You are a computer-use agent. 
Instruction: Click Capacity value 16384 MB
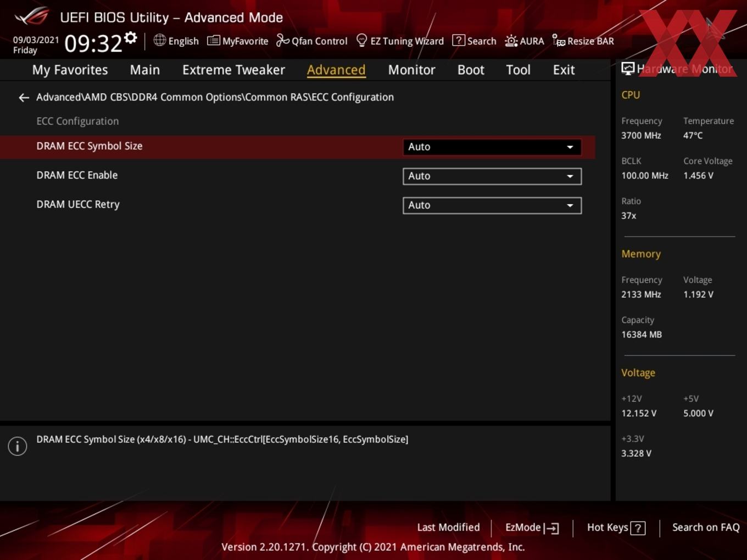point(642,334)
